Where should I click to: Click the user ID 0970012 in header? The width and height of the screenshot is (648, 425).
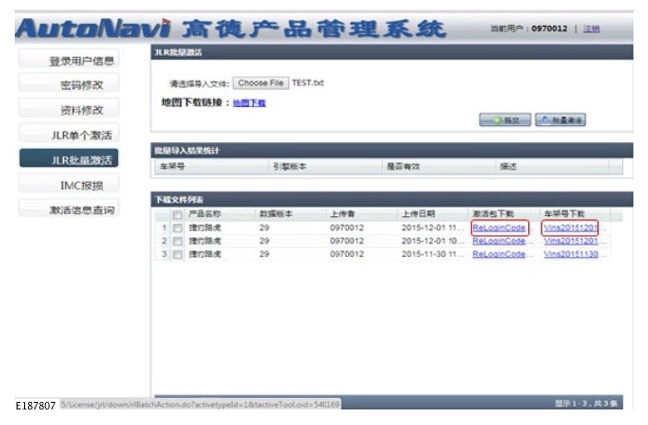click(549, 29)
